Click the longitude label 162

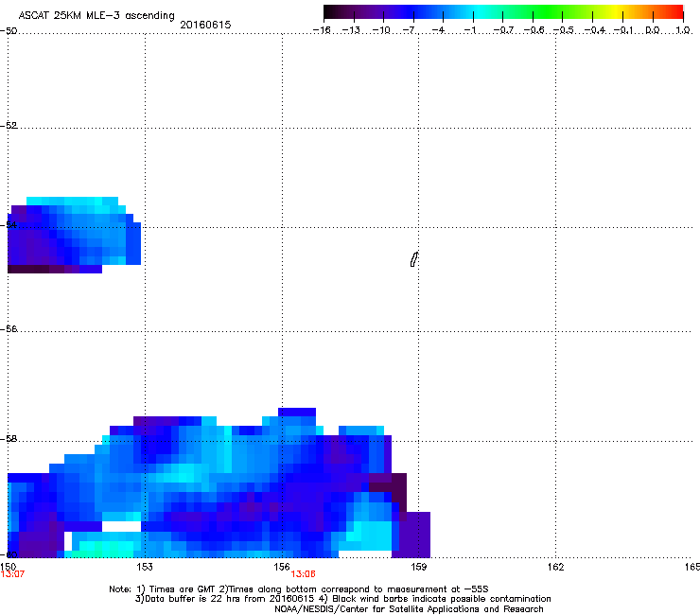555,567
